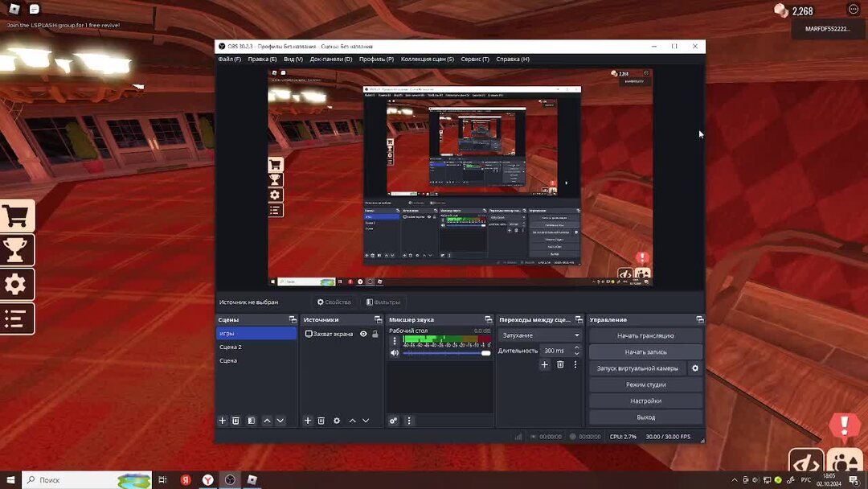
Task: Decrease Длительность value with down arrow
Action: tap(577, 353)
